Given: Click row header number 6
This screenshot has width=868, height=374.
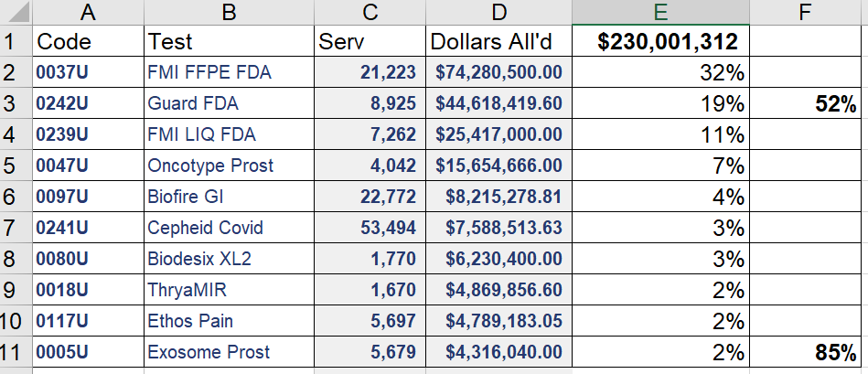Looking at the screenshot, I should point(16,197).
